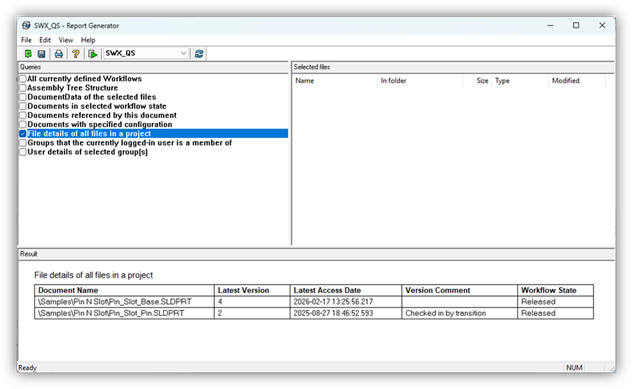Click the Released state of Pin_Slot_Pin row
Viewport: 632px width, 389px height.
[x=555, y=313]
